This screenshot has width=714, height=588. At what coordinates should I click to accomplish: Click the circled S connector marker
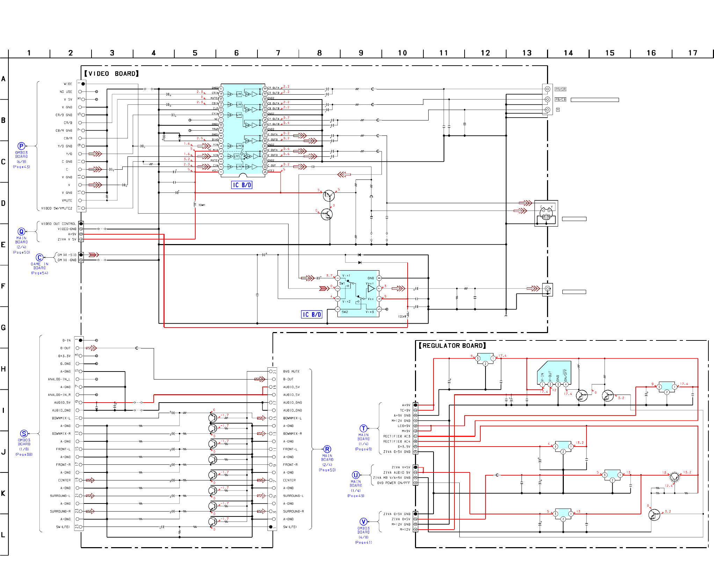click(x=24, y=434)
